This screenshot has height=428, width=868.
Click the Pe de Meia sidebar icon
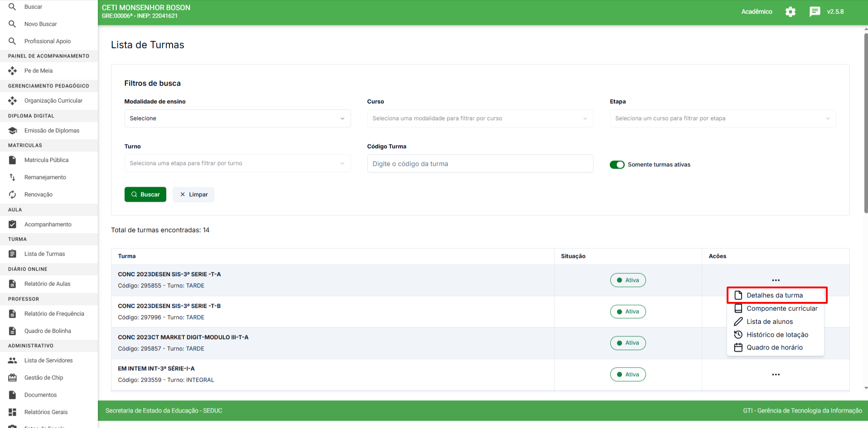tap(12, 71)
